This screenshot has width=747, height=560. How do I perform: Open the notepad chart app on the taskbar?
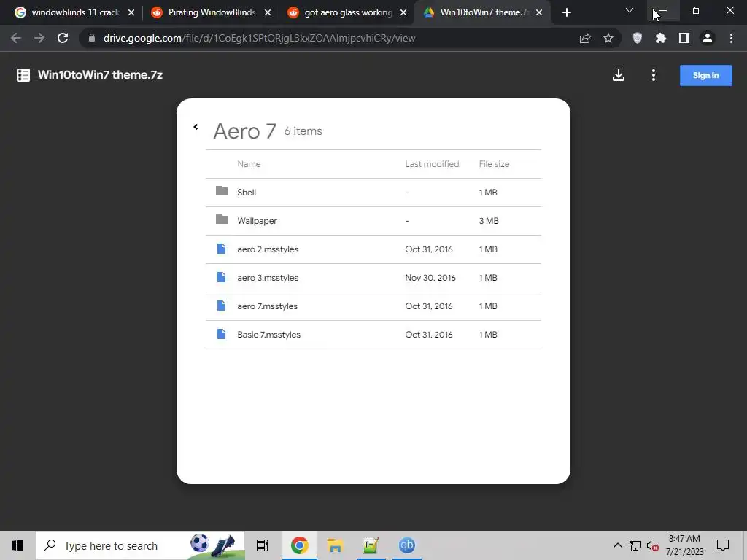click(371, 545)
